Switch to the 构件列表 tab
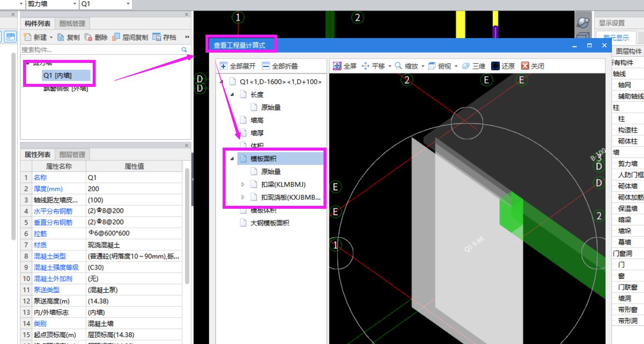644x344 pixels. [x=38, y=24]
